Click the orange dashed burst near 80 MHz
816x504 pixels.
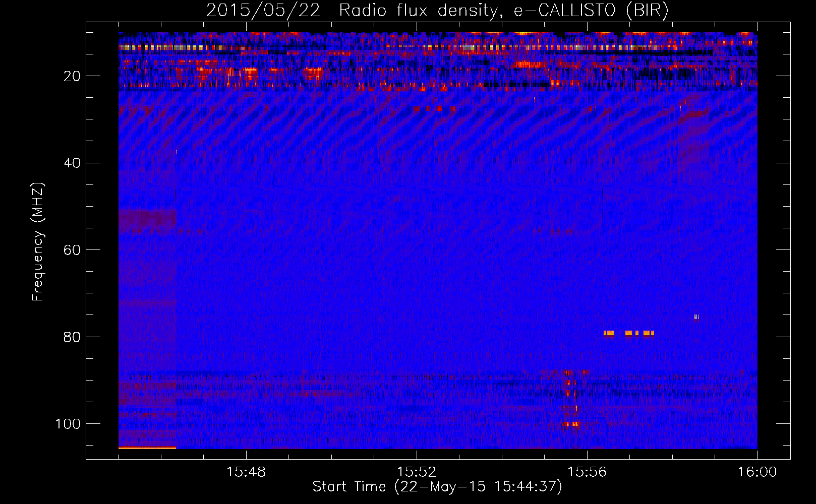[629, 333]
